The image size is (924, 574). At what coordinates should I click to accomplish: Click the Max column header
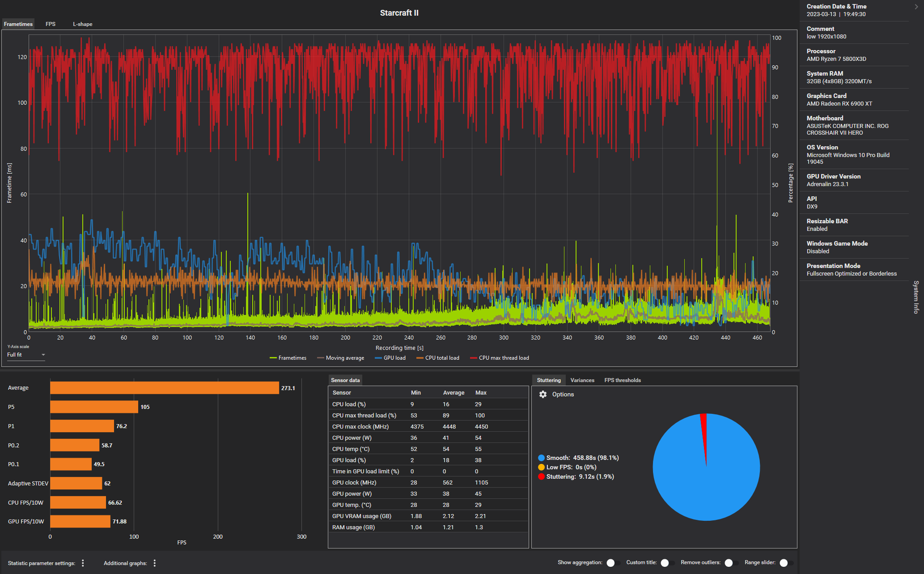481,392
